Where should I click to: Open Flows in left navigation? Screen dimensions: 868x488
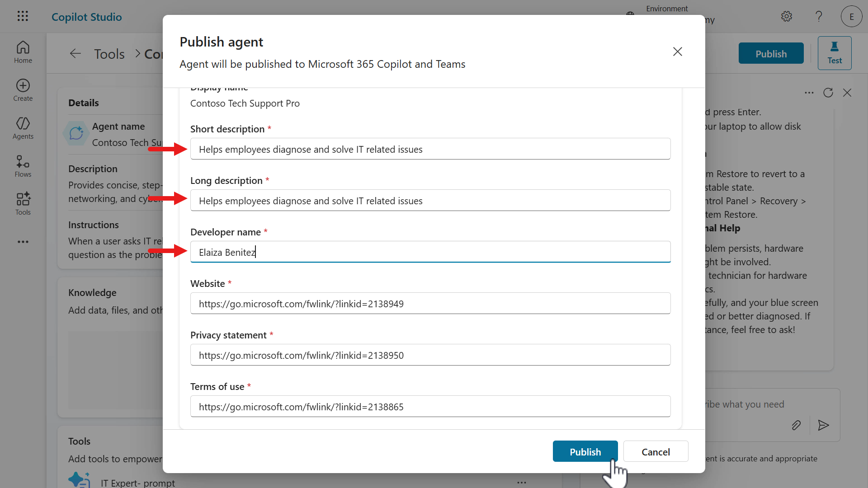click(x=23, y=166)
